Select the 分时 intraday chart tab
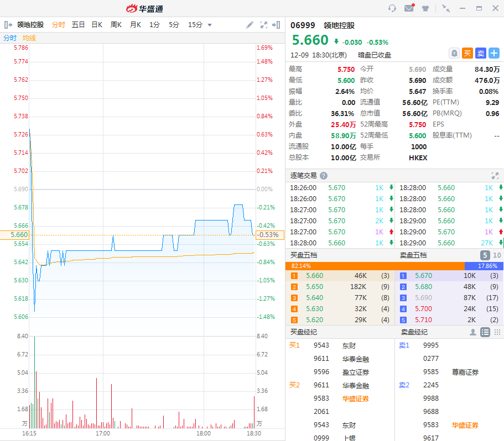The width and height of the screenshot is (504, 441). click(59, 25)
